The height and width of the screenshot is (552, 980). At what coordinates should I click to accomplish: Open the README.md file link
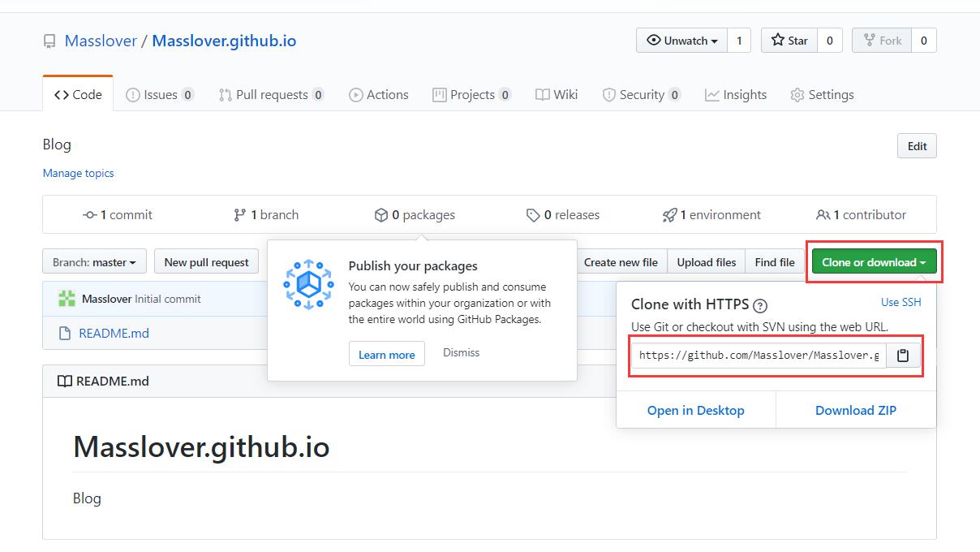(x=114, y=333)
